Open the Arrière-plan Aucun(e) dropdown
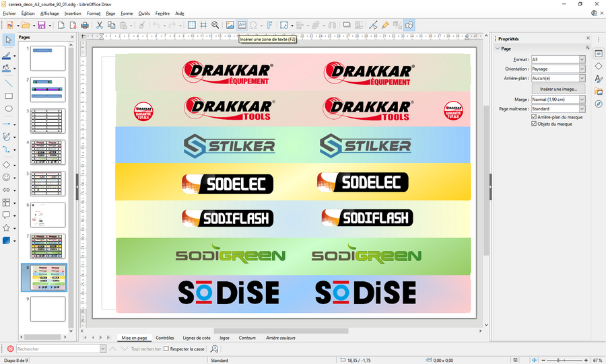 tap(582, 78)
